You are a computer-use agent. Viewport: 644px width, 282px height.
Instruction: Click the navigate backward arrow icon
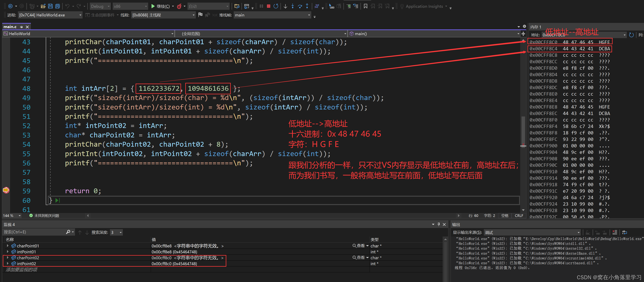click(10, 6)
